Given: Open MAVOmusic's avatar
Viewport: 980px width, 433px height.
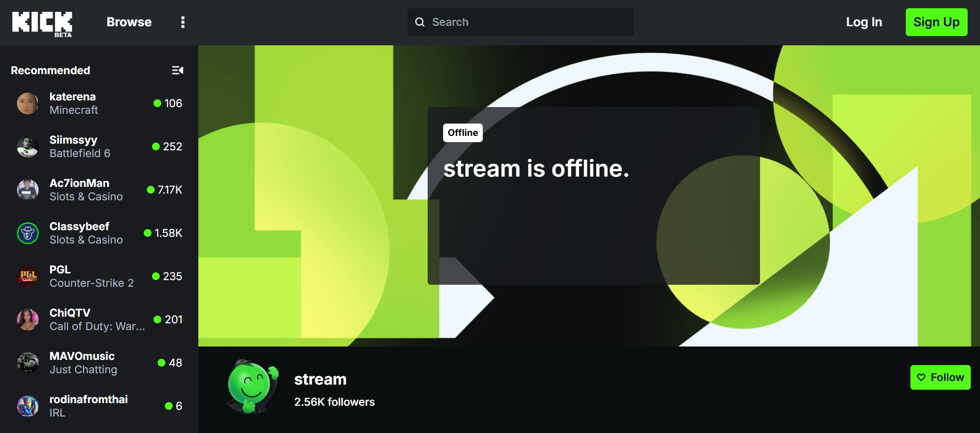Looking at the screenshot, I should click(x=28, y=363).
